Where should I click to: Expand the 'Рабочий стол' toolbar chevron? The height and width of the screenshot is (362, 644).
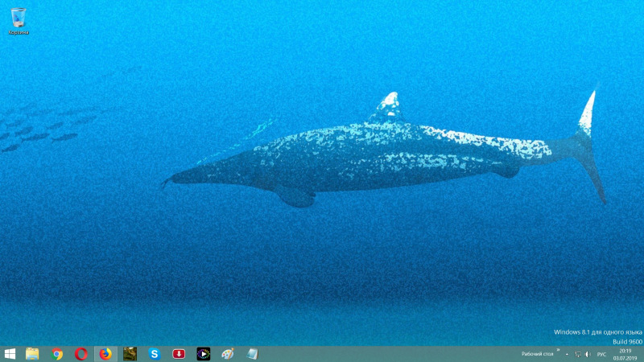point(558,350)
